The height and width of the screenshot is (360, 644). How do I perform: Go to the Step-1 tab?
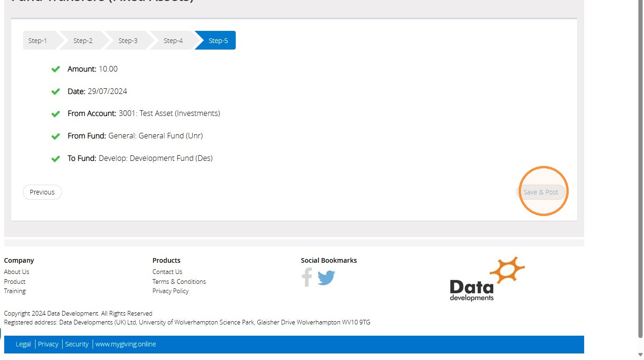[40, 41]
